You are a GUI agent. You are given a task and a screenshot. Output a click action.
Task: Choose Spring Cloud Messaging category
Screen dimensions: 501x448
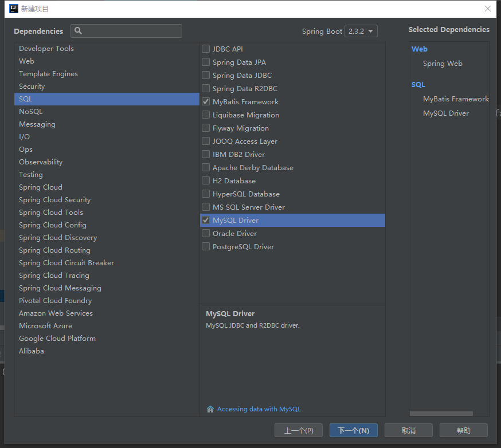click(x=107, y=288)
